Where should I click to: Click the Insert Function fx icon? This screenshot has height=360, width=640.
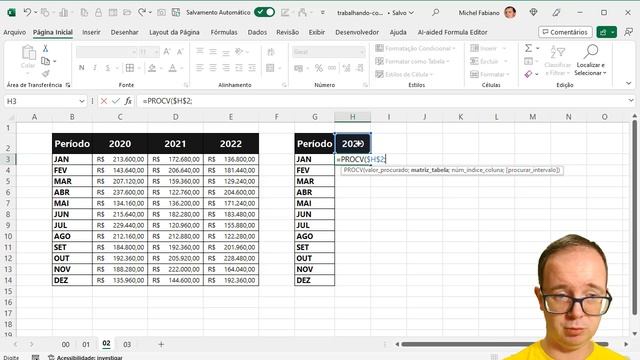pos(128,101)
